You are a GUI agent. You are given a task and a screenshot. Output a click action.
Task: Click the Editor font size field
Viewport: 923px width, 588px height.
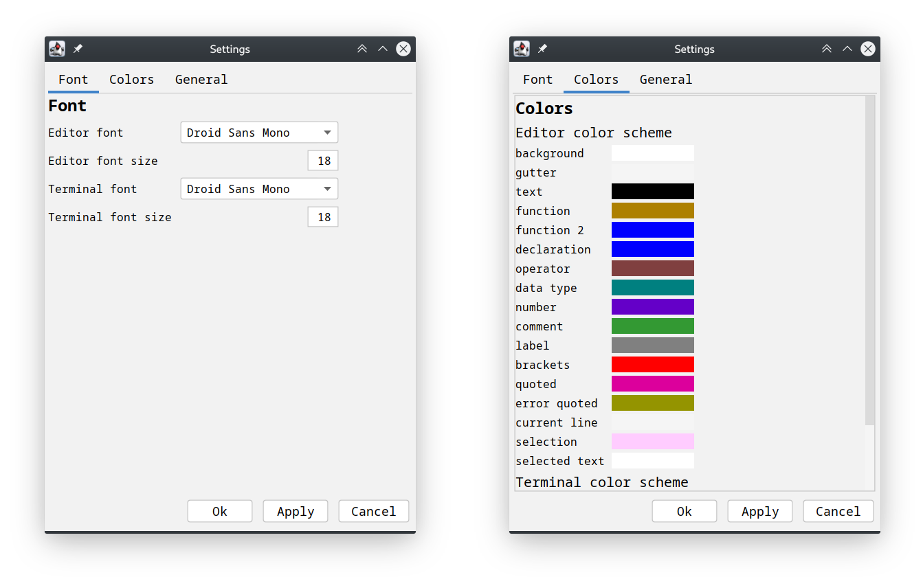[x=323, y=161]
